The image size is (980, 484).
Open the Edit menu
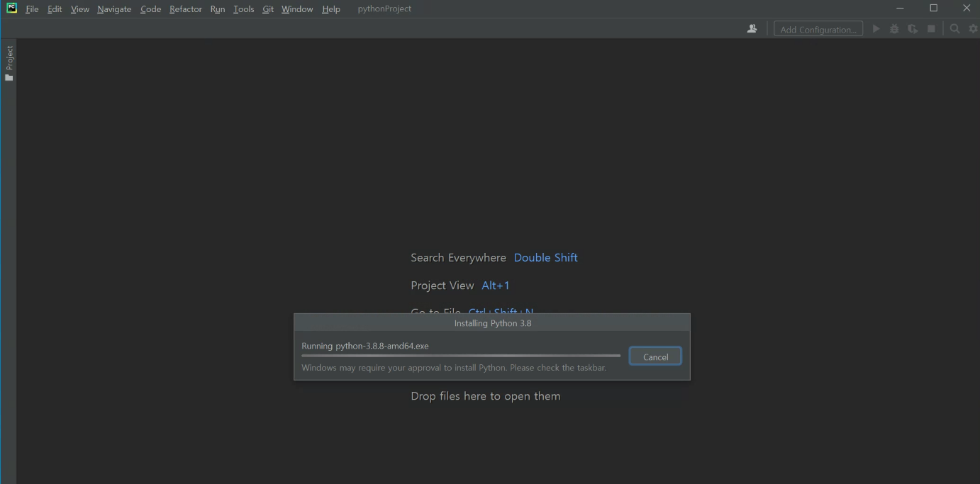55,9
